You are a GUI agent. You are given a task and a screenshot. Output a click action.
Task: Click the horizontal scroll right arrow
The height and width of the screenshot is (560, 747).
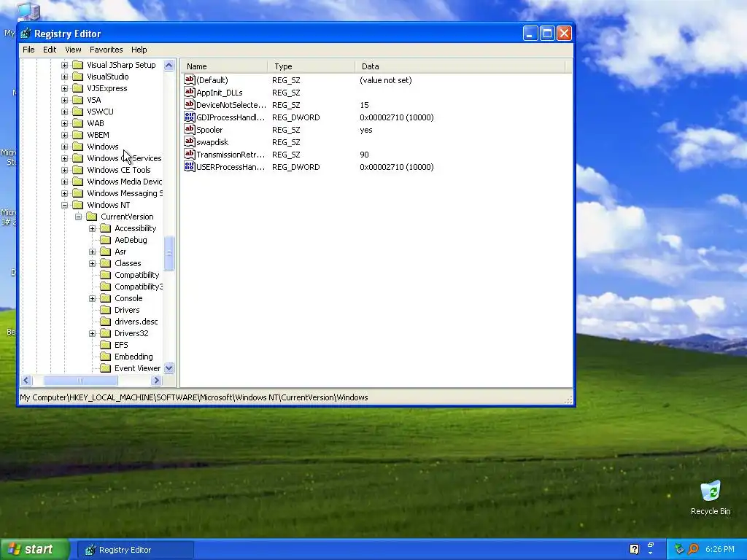click(x=156, y=380)
